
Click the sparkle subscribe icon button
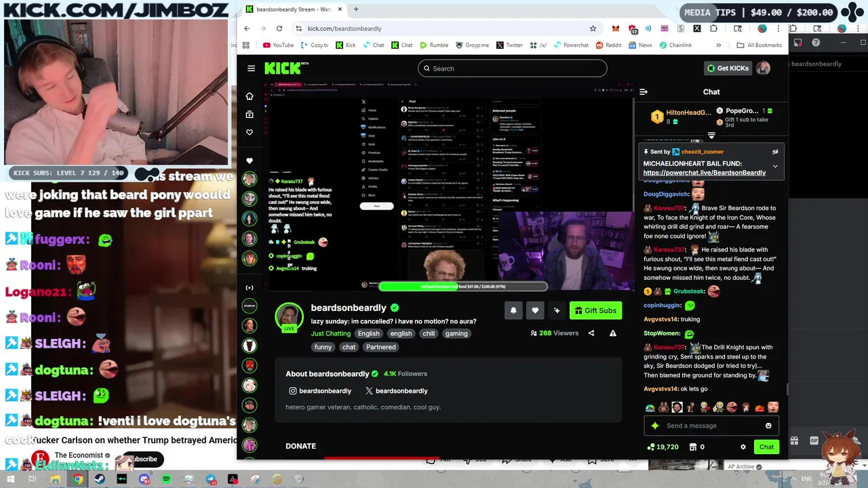click(557, 310)
